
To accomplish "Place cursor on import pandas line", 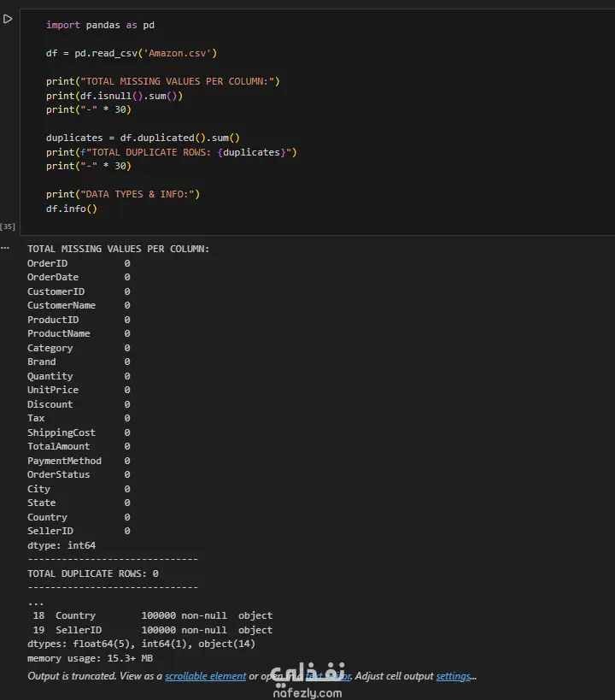I will (x=100, y=26).
